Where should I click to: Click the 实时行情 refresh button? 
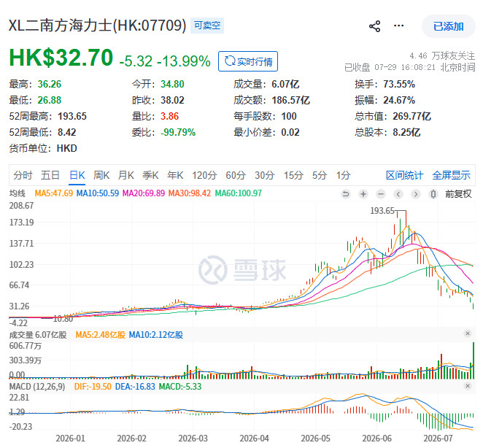[248, 61]
